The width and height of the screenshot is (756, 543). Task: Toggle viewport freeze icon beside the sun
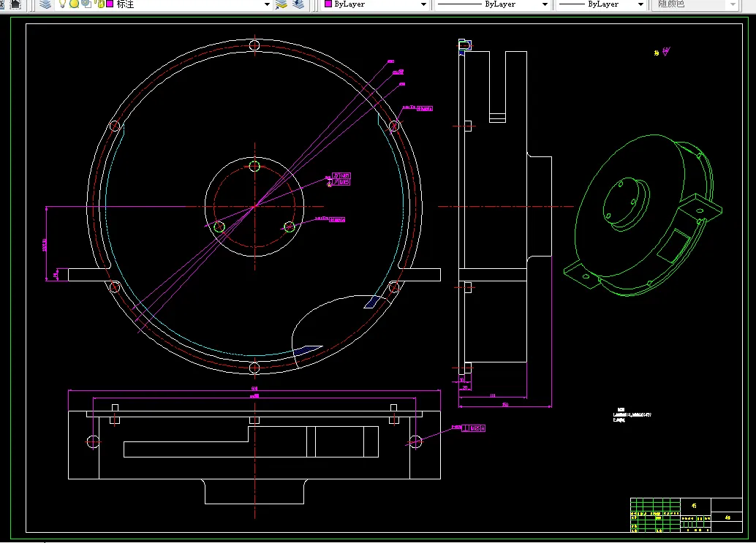[86, 4]
